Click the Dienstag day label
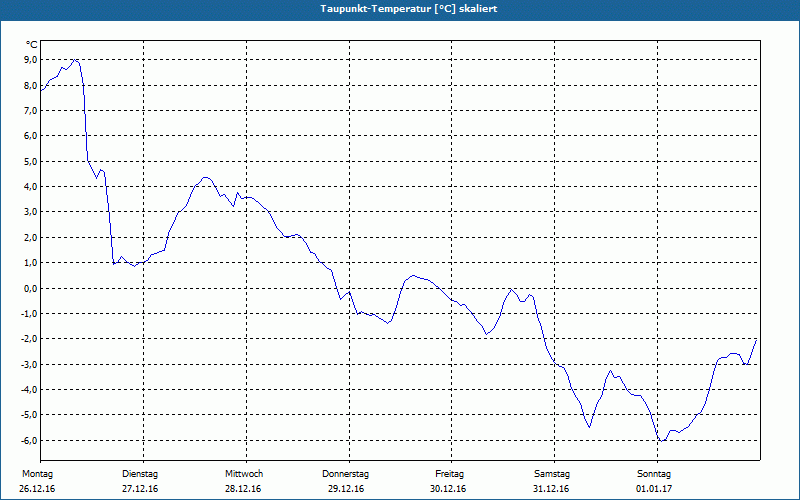The image size is (800, 500). 140,474
